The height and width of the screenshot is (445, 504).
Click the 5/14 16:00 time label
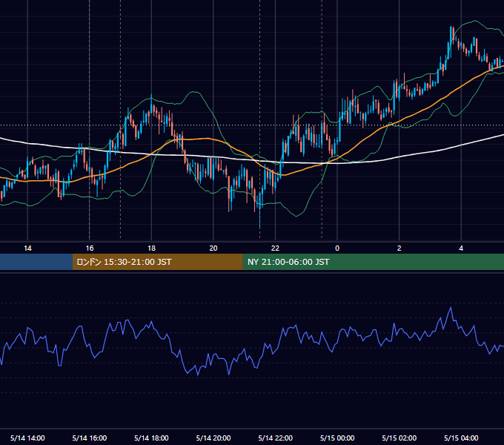[x=90, y=438]
